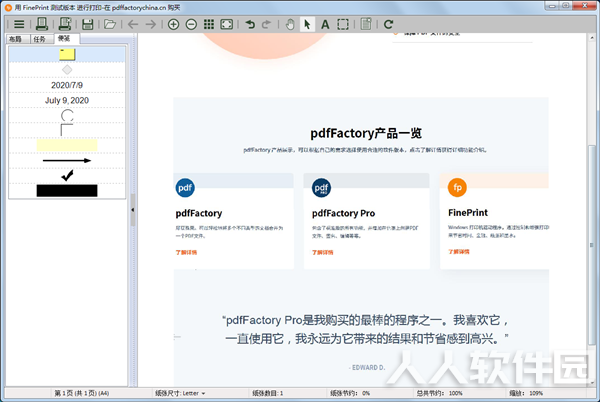Select the text A tool

pos(325,24)
